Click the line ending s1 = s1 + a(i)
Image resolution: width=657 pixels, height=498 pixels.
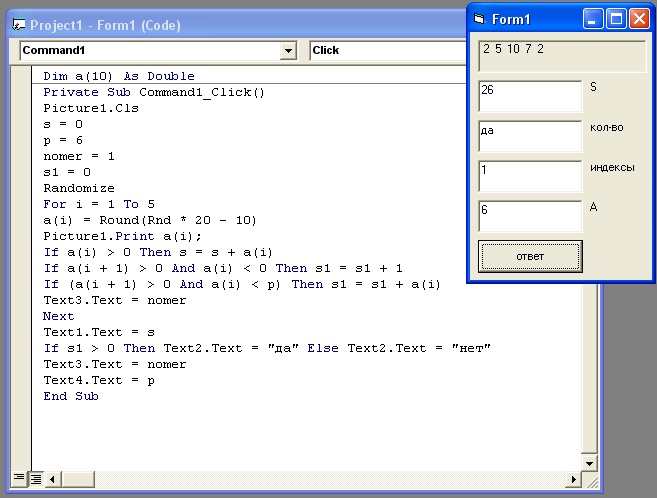242,284
